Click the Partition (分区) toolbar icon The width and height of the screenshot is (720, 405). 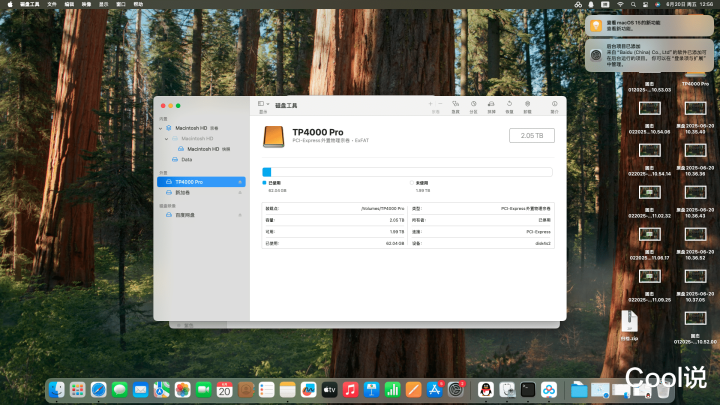tap(473, 104)
